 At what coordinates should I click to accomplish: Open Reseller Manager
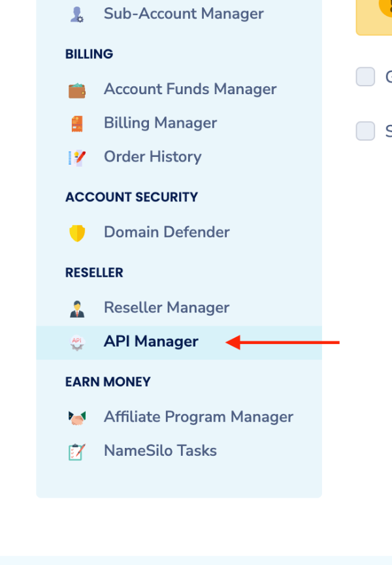(x=167, y=308)
